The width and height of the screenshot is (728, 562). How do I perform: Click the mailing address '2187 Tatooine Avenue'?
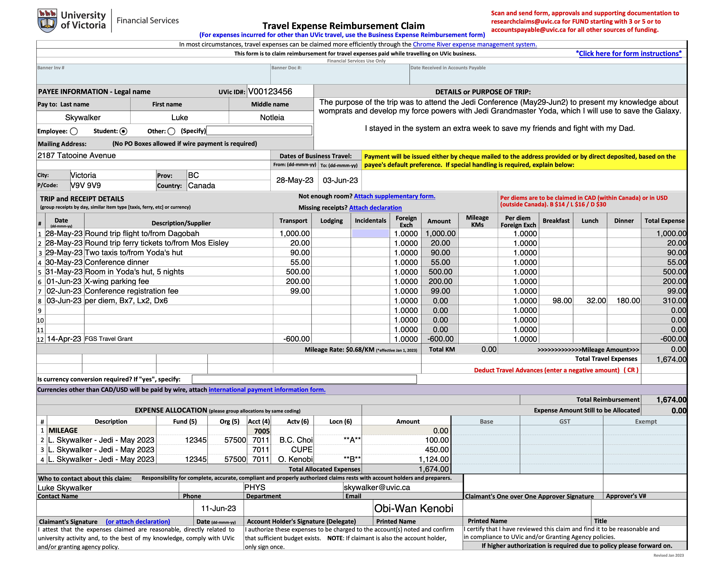153,155
